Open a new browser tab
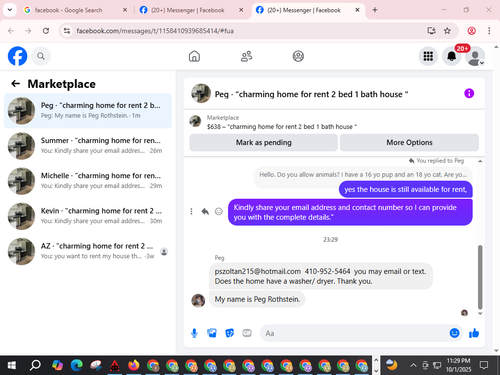Viewport: 500px width, 375px height. coord(375,10)
